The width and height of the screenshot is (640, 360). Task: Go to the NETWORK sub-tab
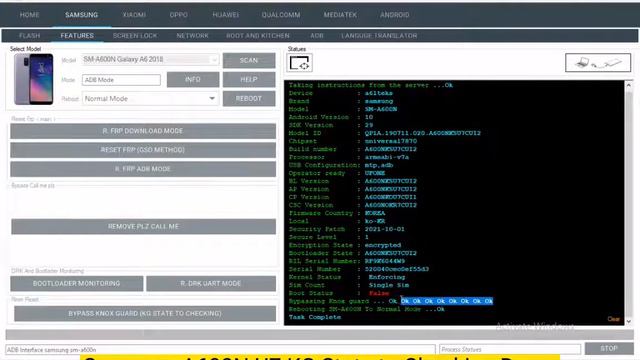click(x=192, y=36)
